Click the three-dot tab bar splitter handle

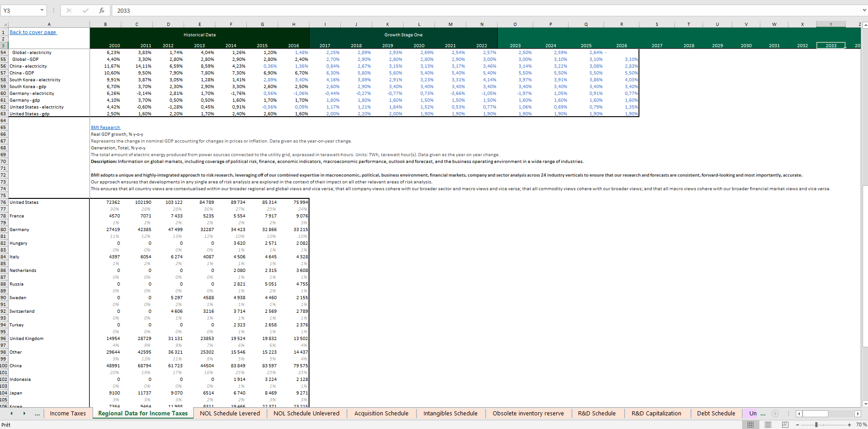(x=788, y=414)
